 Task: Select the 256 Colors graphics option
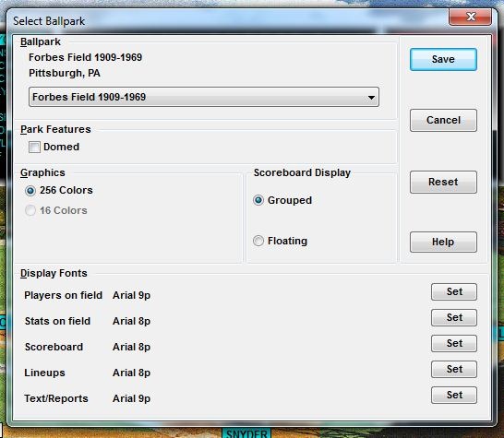[30, 191]
